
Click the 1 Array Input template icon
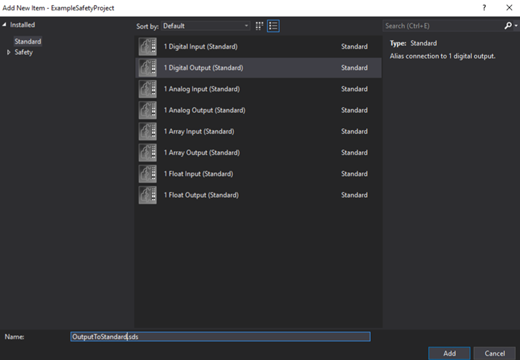point(148,132)
